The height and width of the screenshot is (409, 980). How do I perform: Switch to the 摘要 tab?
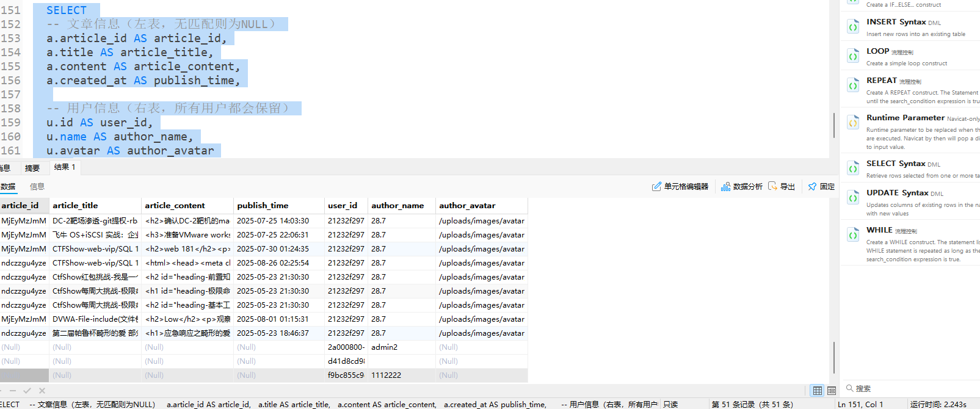(32, 168)
